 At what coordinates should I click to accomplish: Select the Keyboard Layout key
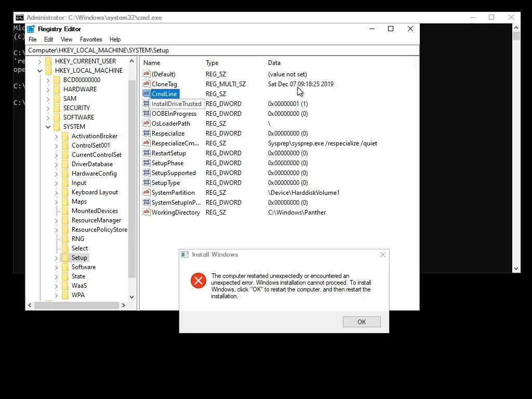coord(95,192)
